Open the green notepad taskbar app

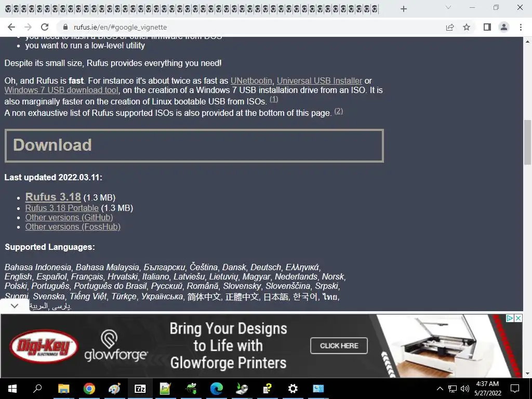[166, 389]
